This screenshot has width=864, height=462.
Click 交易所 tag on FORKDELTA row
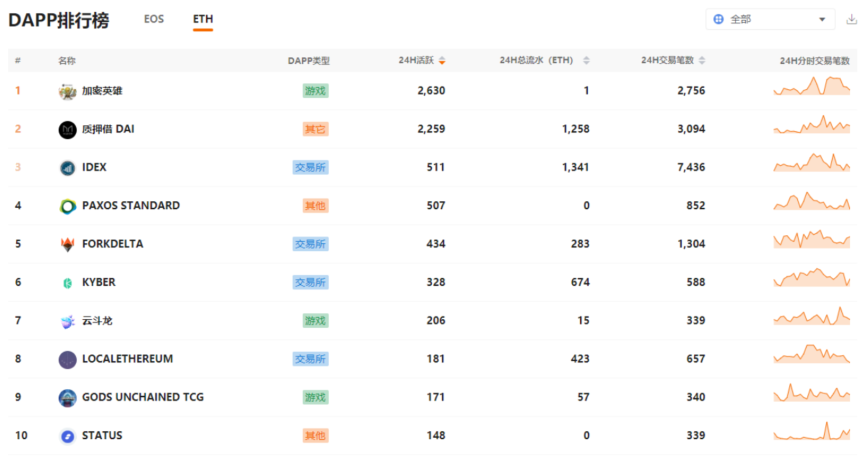(x=310, y=244)
